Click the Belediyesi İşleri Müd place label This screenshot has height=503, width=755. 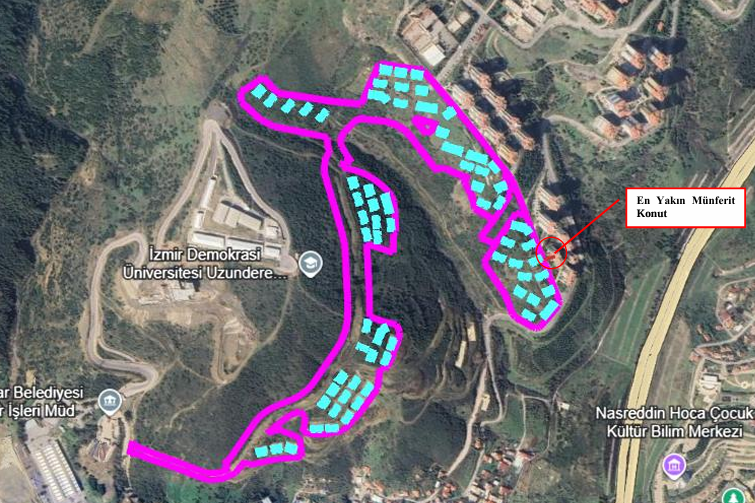pyautogui.click(x=41, y=401)
